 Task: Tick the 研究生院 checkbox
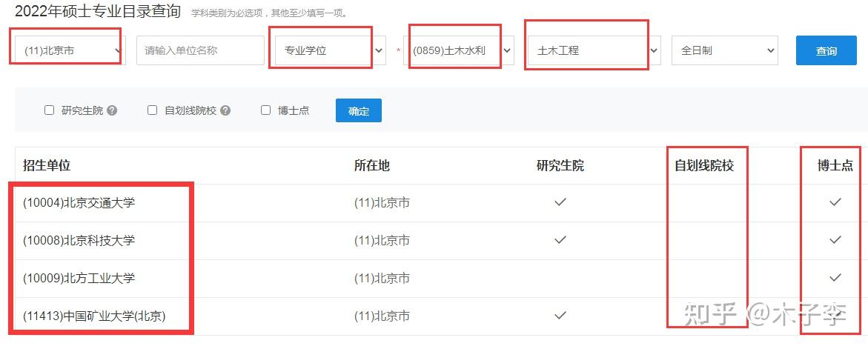(49, 110)
